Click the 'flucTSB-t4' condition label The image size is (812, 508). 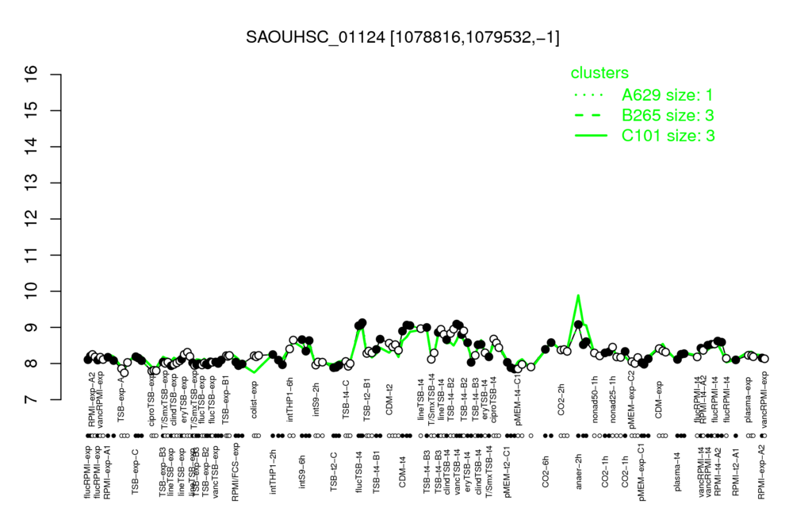point(359,473)
